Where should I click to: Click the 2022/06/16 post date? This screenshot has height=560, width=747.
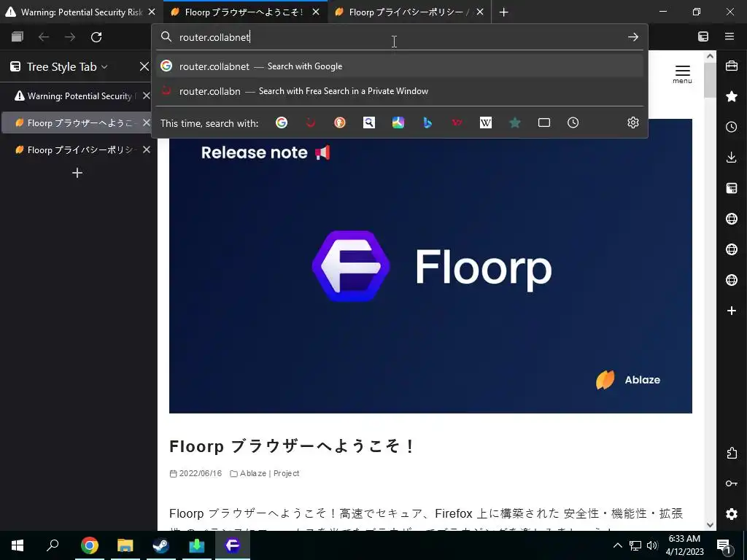click(201, 473)
